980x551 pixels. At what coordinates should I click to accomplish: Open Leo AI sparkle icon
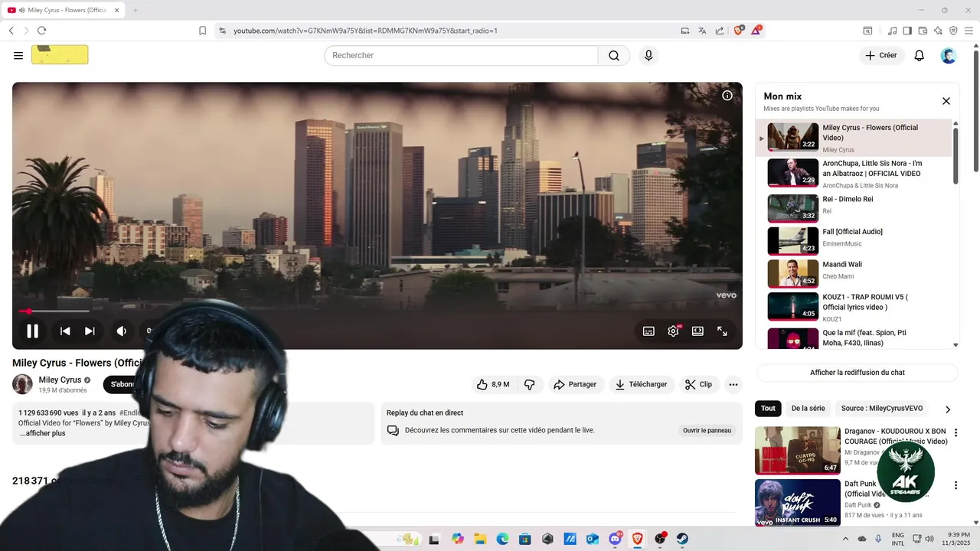click(x=938, y=31)
